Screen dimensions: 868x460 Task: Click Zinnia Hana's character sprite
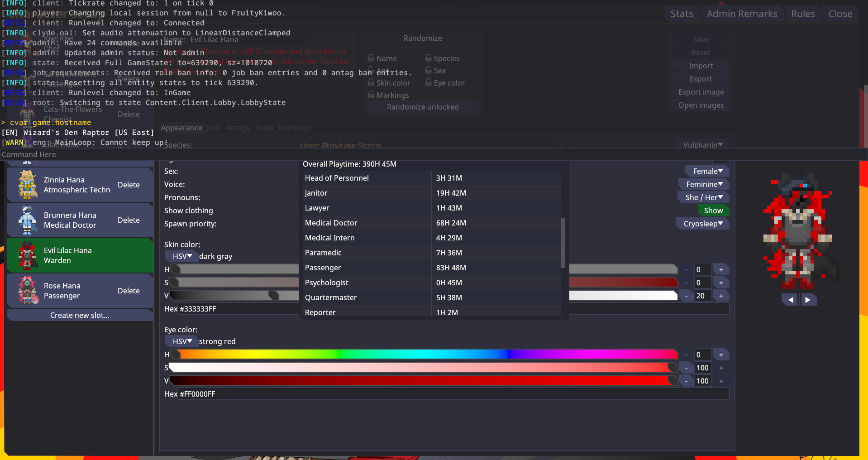(28, 185)
